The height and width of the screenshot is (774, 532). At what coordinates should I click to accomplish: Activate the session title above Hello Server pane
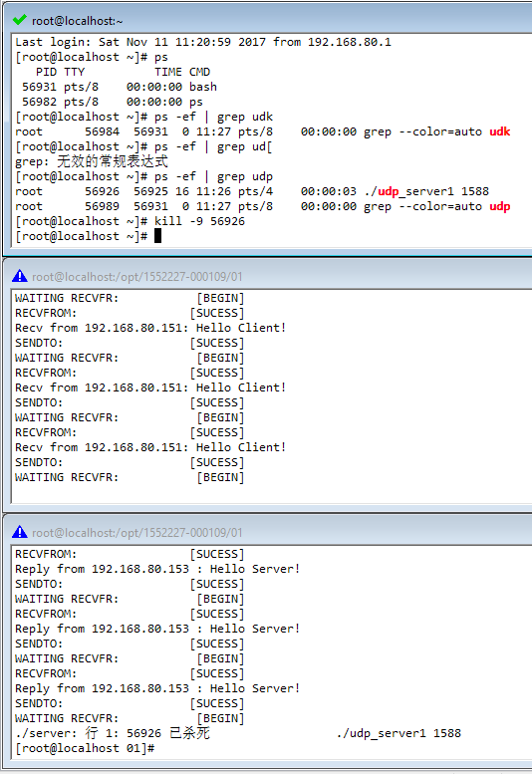click(137, 533)
